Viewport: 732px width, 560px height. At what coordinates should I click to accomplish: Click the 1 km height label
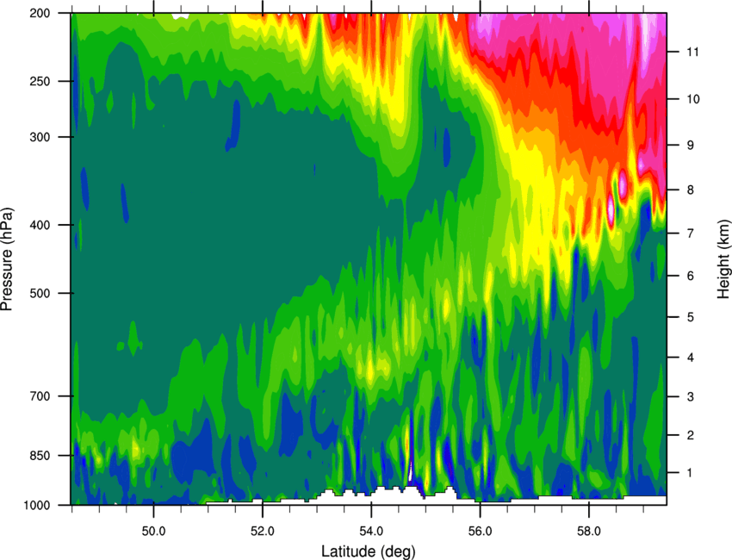(690, 473)
